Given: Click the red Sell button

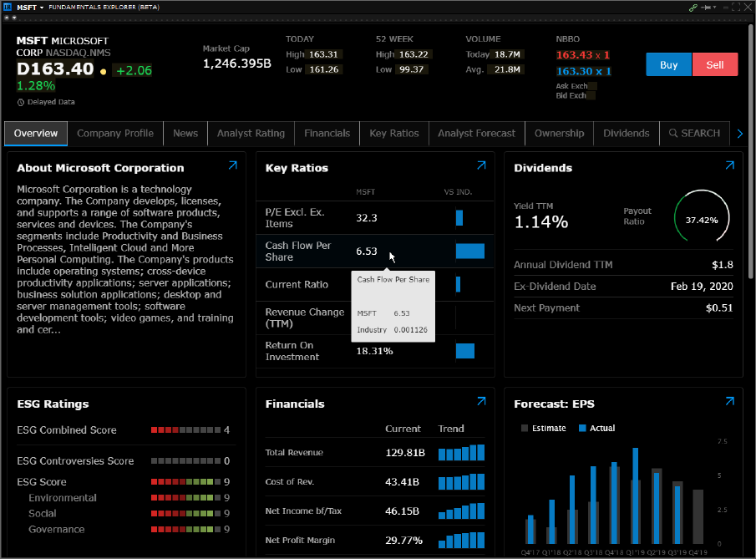Looking at the screenshot, I should (x=715, y=64).
